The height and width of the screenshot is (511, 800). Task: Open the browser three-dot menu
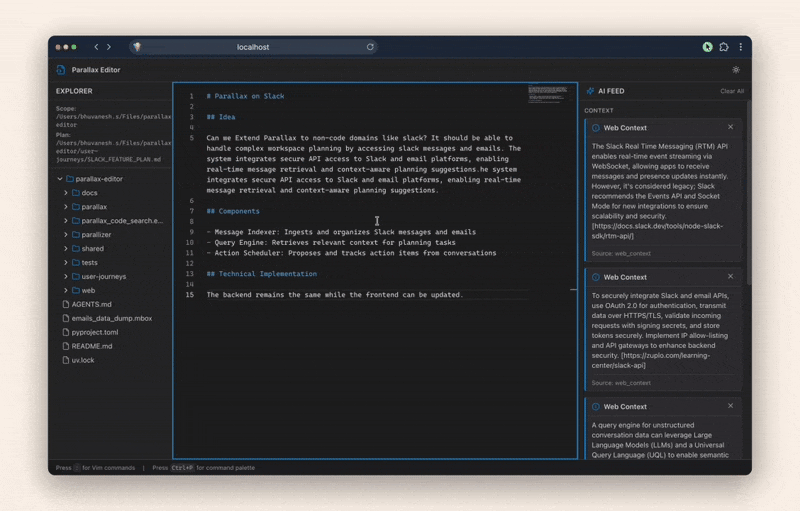tap(741, 47)
